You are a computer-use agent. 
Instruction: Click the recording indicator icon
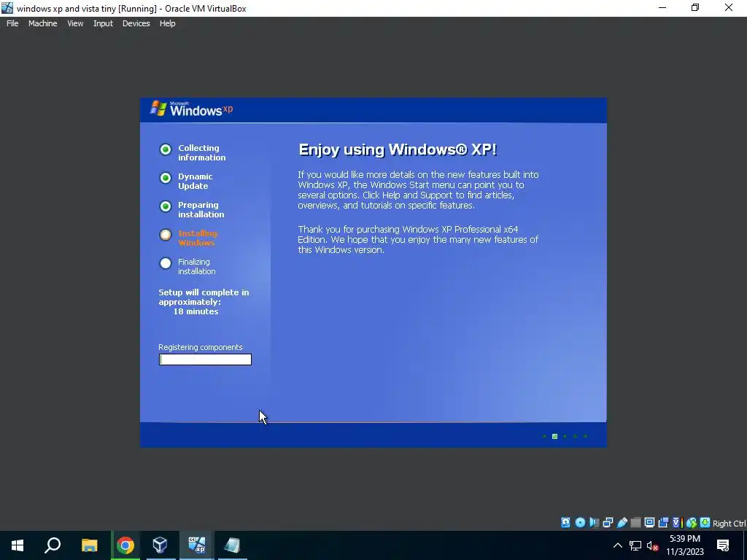(663, 522)
